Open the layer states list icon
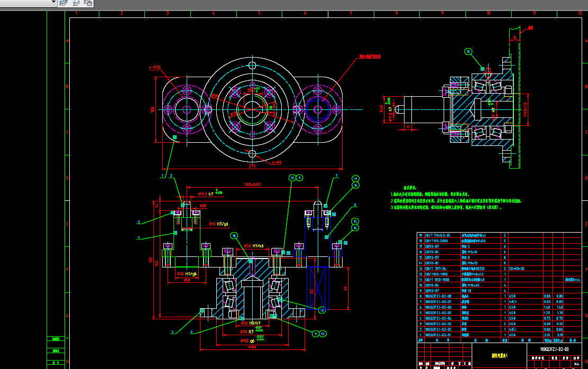Image resolution: width=588 pixels, height=369 pixels. [x=88, y=3]
